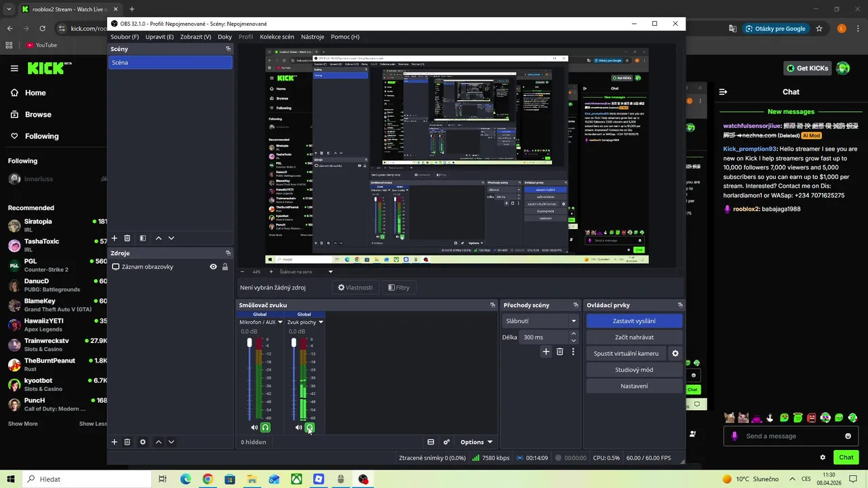Open scene filters icon in Scény panel
This screenshot has width=868, height=488.
click(142, 239)
